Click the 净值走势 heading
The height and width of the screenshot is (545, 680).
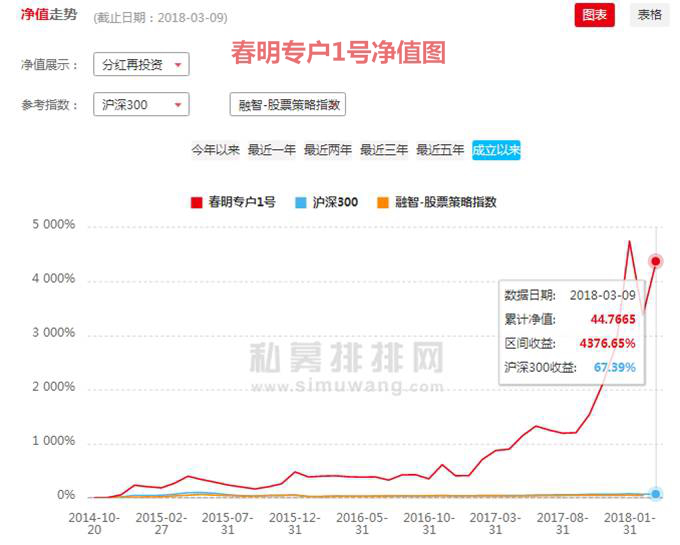49,14
